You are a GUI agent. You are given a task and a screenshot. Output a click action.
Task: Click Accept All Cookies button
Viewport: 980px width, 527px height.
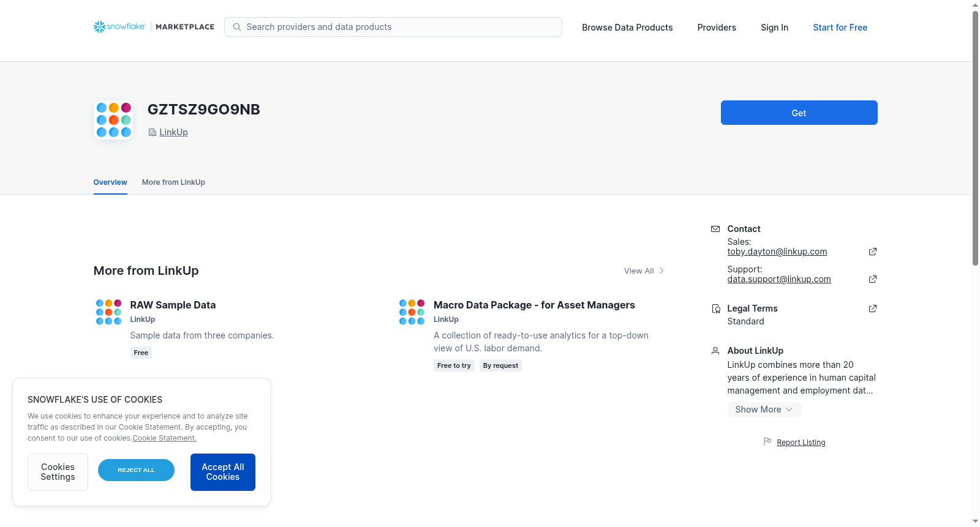point(223,472)
